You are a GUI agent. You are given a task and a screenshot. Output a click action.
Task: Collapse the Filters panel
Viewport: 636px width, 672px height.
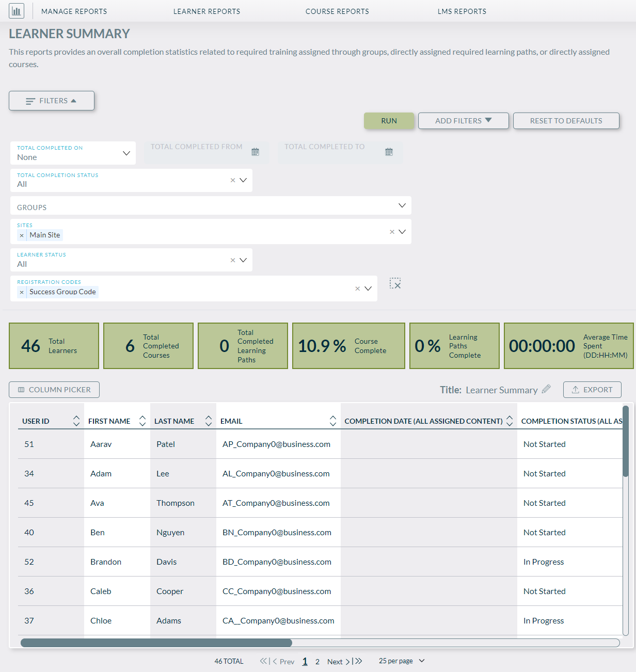coord(51,100)
